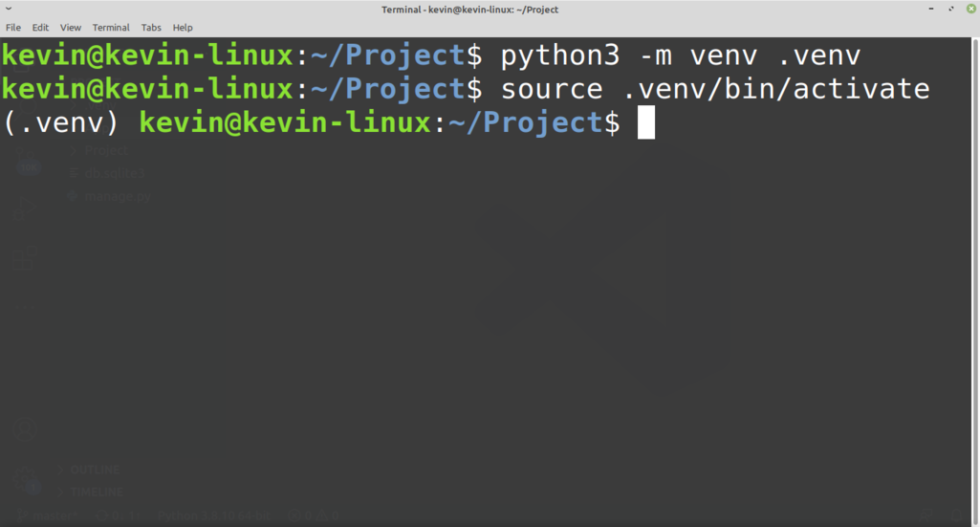Screen dimensions: 980x527
Task: Open the View menu
Action: tap(71, 28)
